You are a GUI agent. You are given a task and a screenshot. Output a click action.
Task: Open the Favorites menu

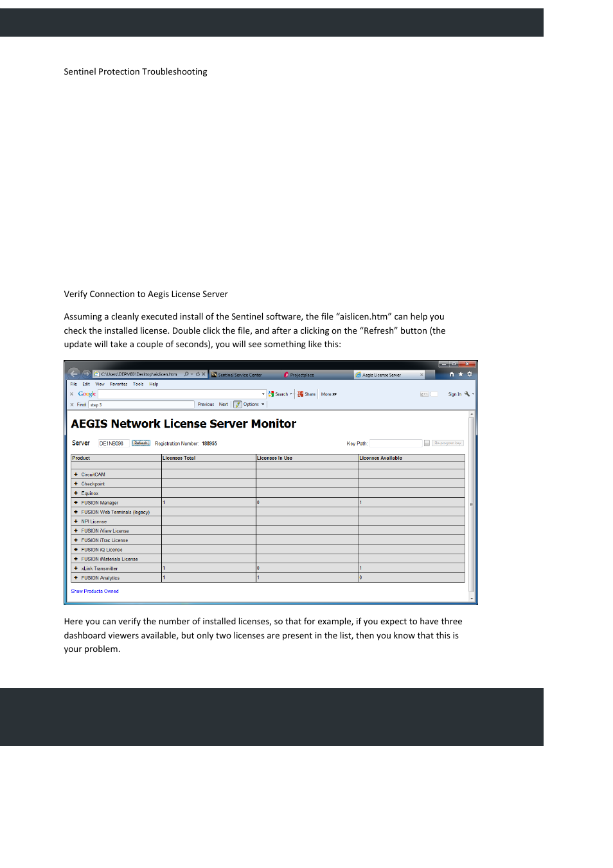[x=119, y=384]
